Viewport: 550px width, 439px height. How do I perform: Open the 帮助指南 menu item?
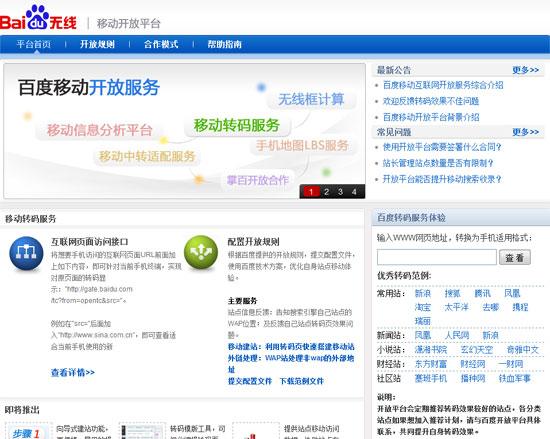224,44
